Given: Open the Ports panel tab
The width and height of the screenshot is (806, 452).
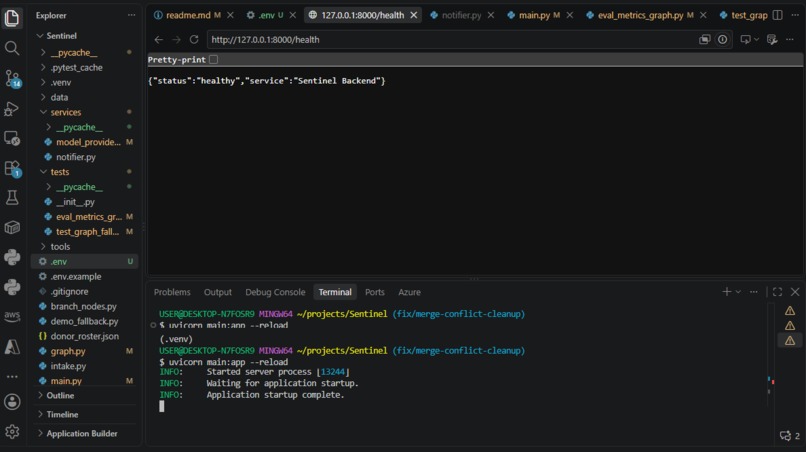Looking at the screenshot, I should point(375,292).
